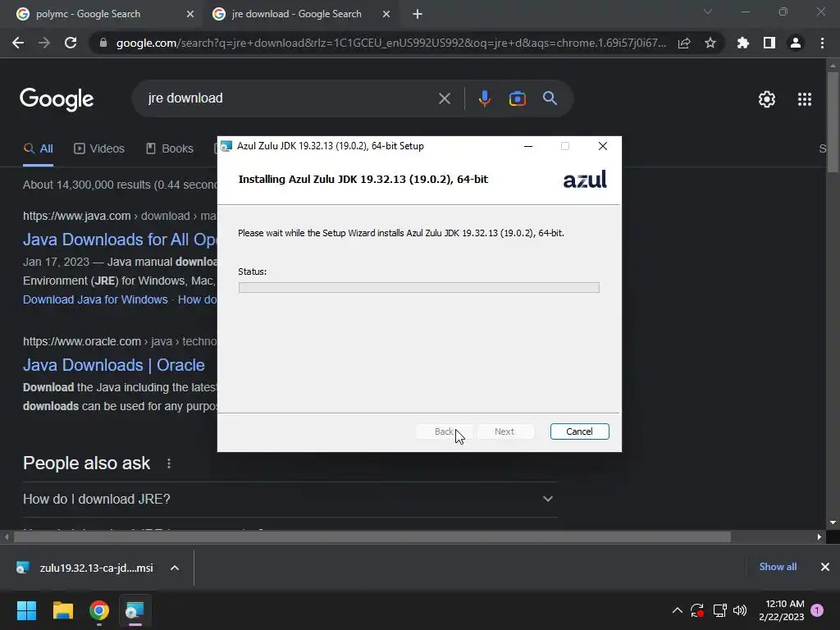Click the share page icon in address bar
840x630 pixels.
[x=684, y=43]
